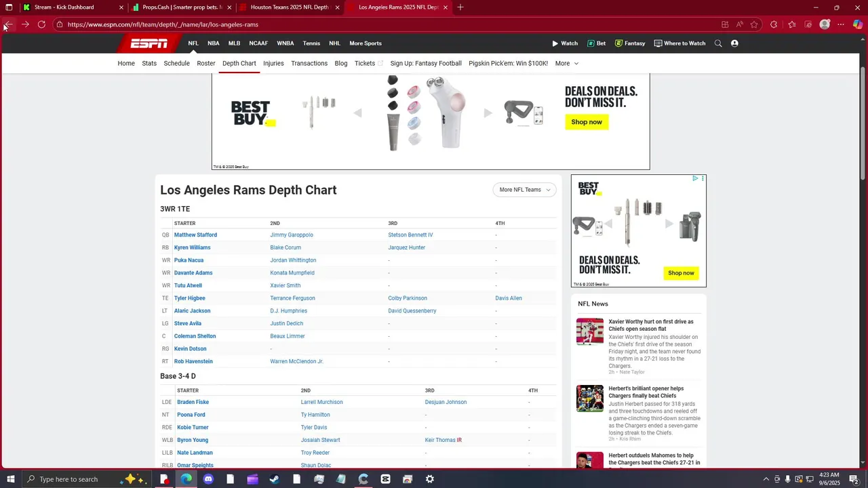Open Pigskin Pick'em: Win $100K! link

tap(508, 63)
